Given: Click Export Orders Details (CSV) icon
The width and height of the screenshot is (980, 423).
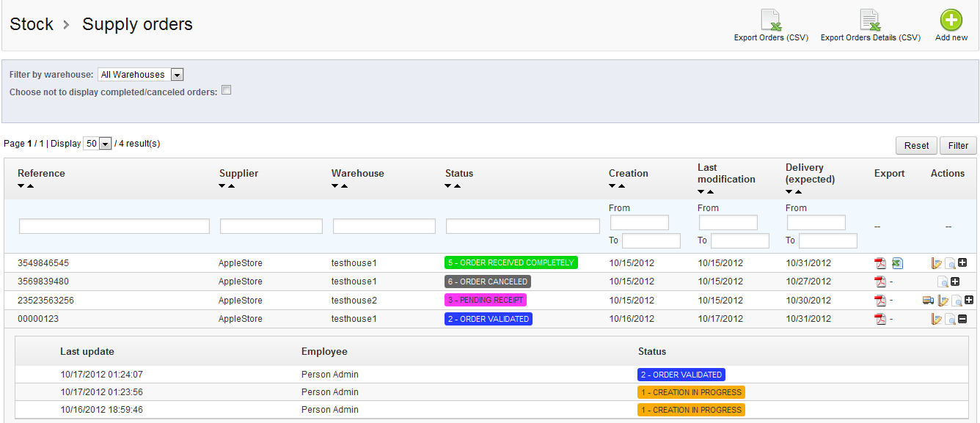Looking at the screenshot, I should (x=870, y=20).
